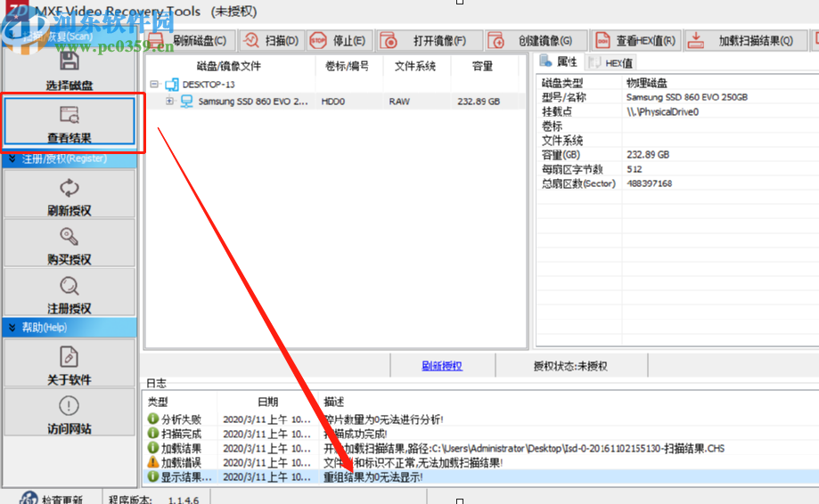This screenshot has height=504, width=819.
Task: Click the 日期 log column header
Action: 267,402
